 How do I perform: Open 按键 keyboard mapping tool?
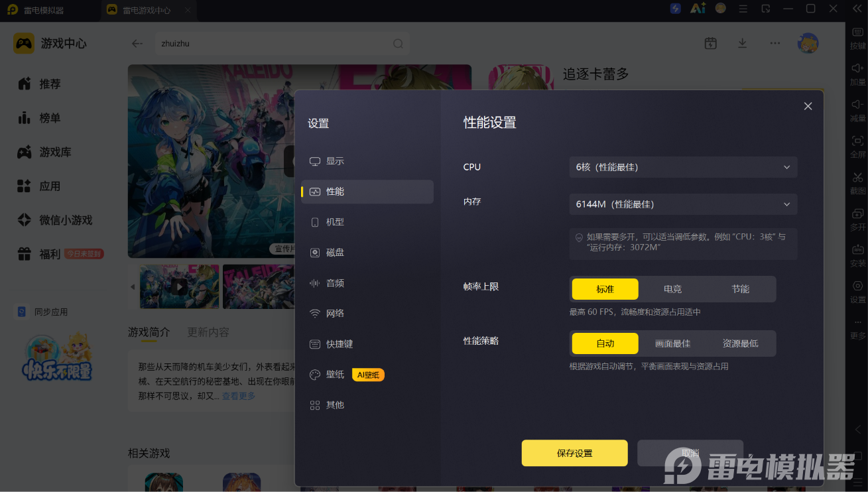pyautogui.click(x=858, y=38)
